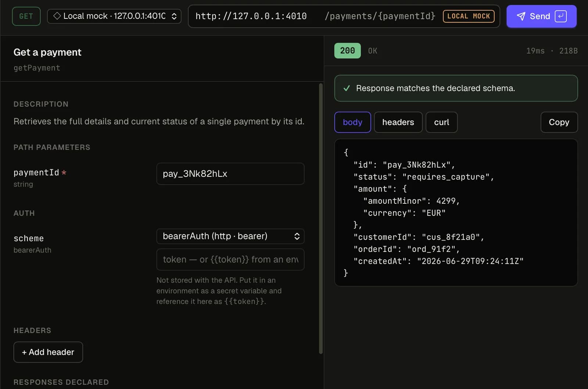Viewport: 588px width, 389px height.
Task: Click the http://127.0.0.1:4010 base URL text
Action: pyautogui.click(x=251, y=16)
